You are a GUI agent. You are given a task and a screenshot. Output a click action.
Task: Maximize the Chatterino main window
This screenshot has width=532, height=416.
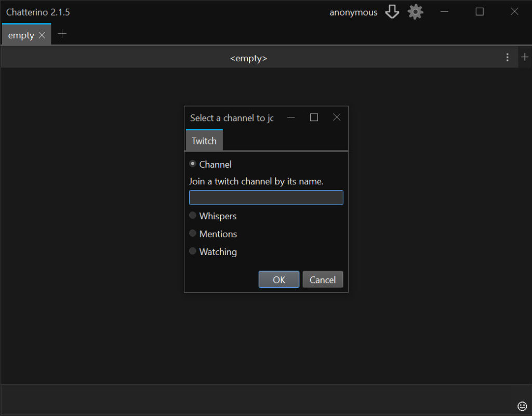pyautogui.click(x=480, y=12)
